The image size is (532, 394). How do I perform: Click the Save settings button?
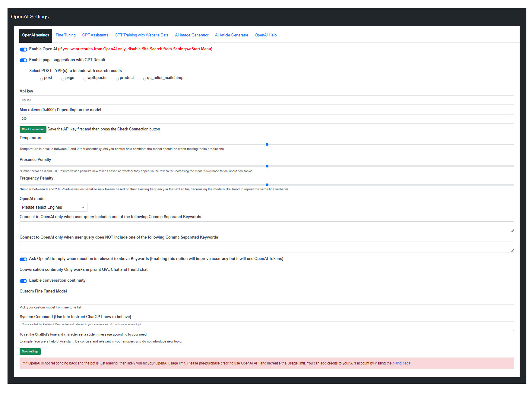click(x=30, y=352)
